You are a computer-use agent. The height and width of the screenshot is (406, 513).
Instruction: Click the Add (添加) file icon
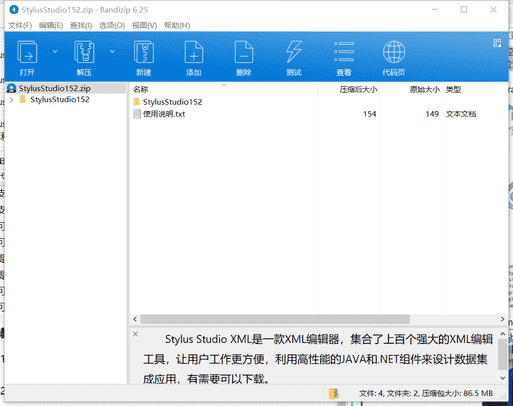[194, 52]
